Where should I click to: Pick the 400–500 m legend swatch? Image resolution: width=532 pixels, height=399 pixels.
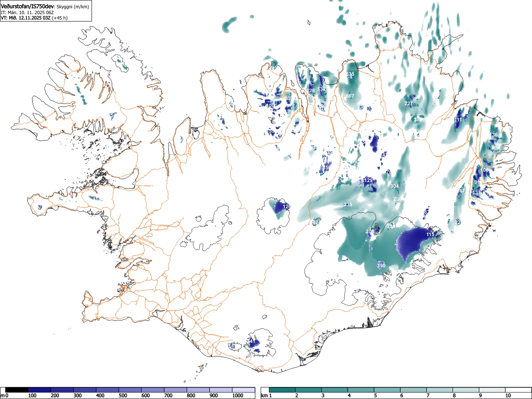[108, 390]
